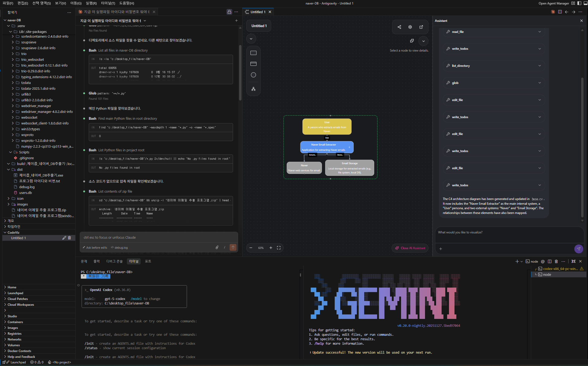The width and height of the screenshot is (588, 366).
Task: Toggle the Ask before edits mode
Action: point(95,248)
